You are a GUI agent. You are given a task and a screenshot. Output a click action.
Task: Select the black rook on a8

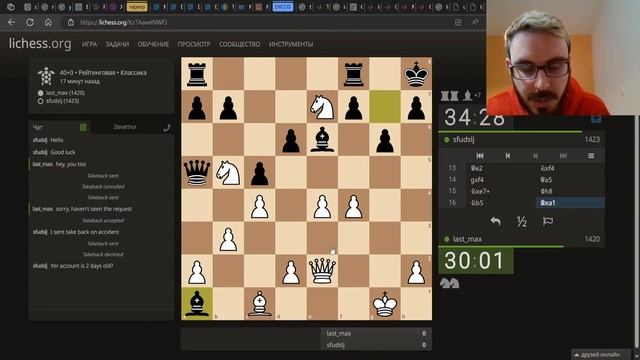click(x=197, y=74)
